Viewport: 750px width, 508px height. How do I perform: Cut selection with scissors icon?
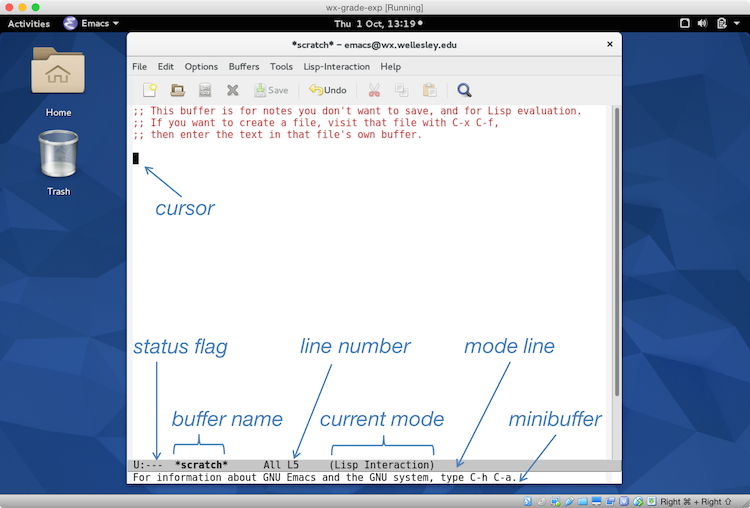coord(374,90)
